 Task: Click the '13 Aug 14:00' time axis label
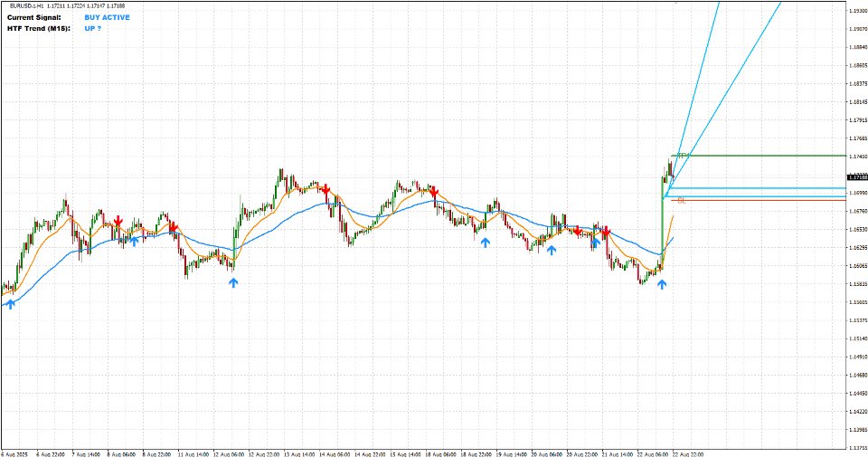pyautogui.click(x=299, y=453)
